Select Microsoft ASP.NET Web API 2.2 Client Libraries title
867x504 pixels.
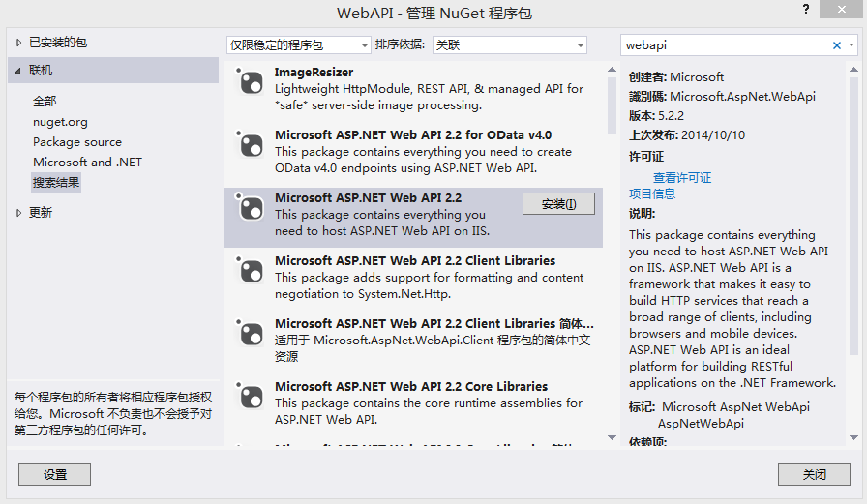point(415,261)
